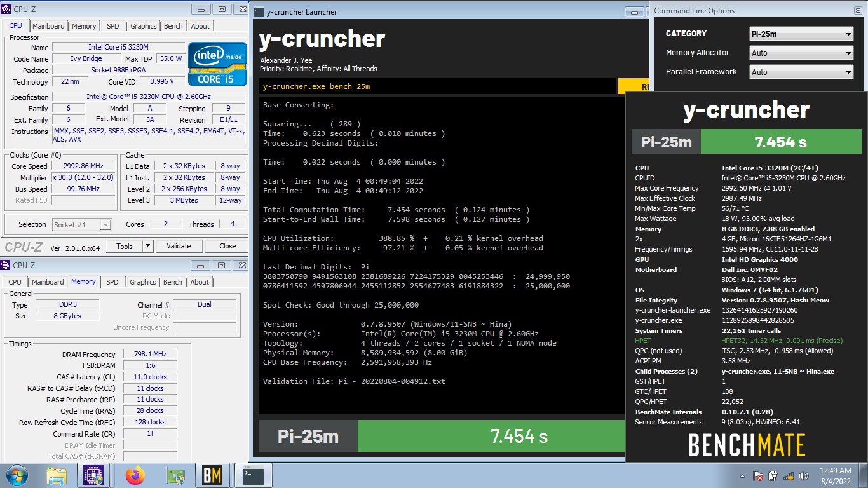Open the Socket #1 selection dropdown

click(x=81, y=224)
